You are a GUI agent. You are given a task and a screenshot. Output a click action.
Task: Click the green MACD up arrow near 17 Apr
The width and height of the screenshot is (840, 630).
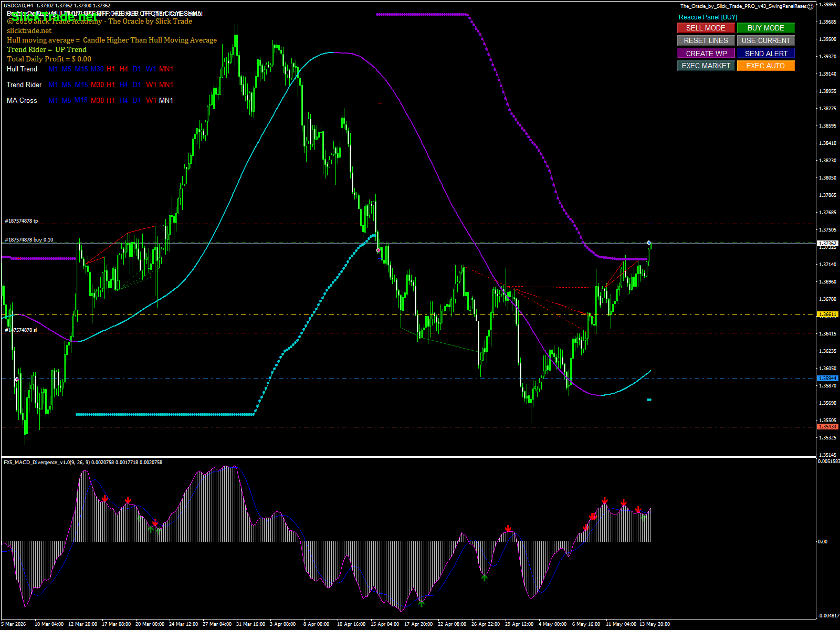(421, 603)
